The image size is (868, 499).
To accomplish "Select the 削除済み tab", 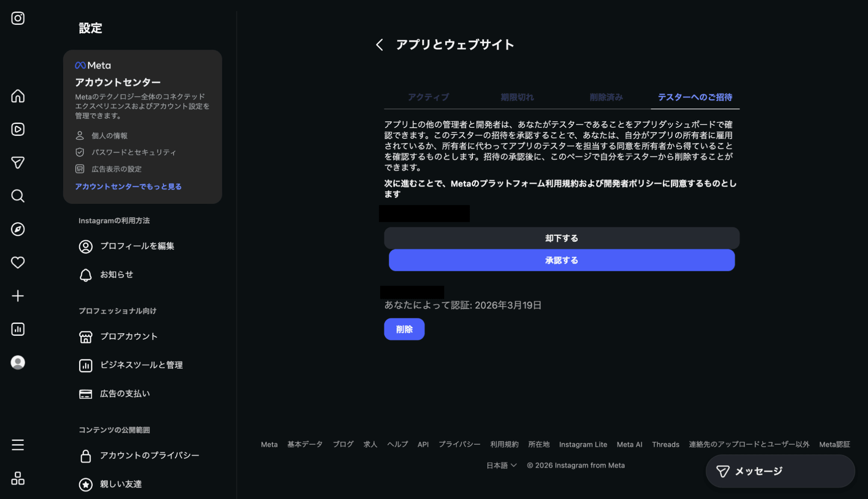I will coord(606,97).
